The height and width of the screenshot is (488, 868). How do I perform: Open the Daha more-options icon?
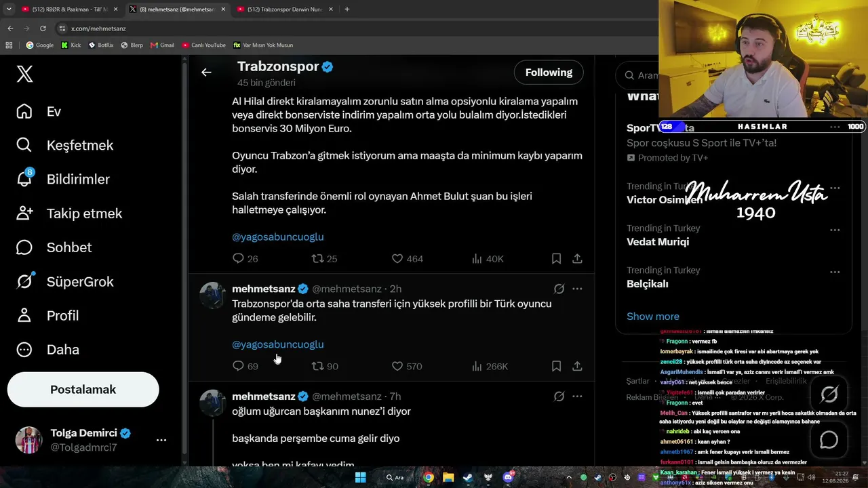(x=24, y=350)
